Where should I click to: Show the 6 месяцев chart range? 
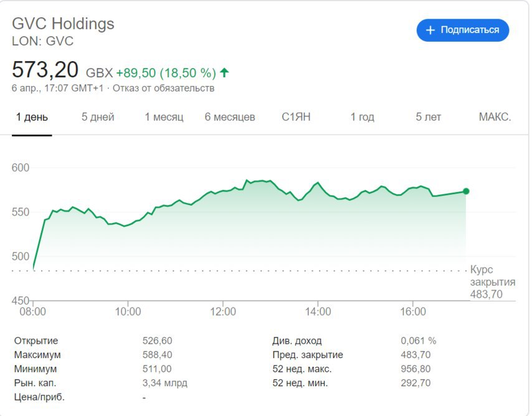[230, 117]
